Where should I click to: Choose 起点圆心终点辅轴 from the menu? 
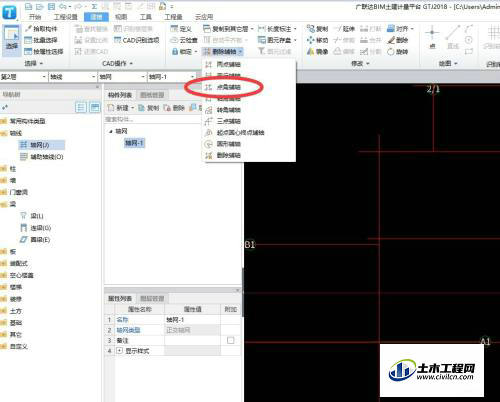(x=240, y=132)
